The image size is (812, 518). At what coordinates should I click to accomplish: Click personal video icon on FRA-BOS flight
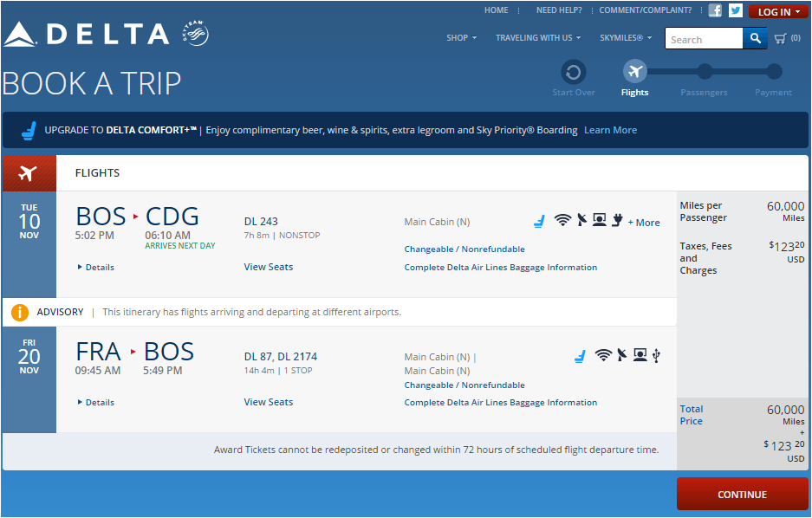pyautogui.click(x=640, y=355)
